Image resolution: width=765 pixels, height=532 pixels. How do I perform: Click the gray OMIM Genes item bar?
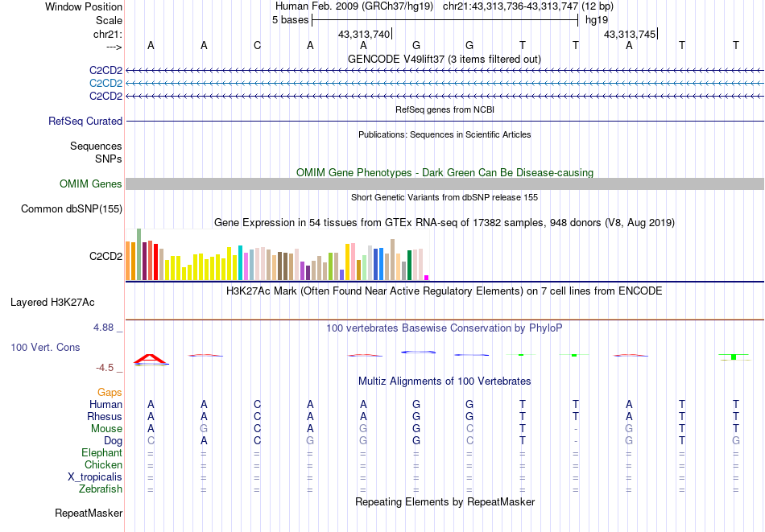pos(445,184)
